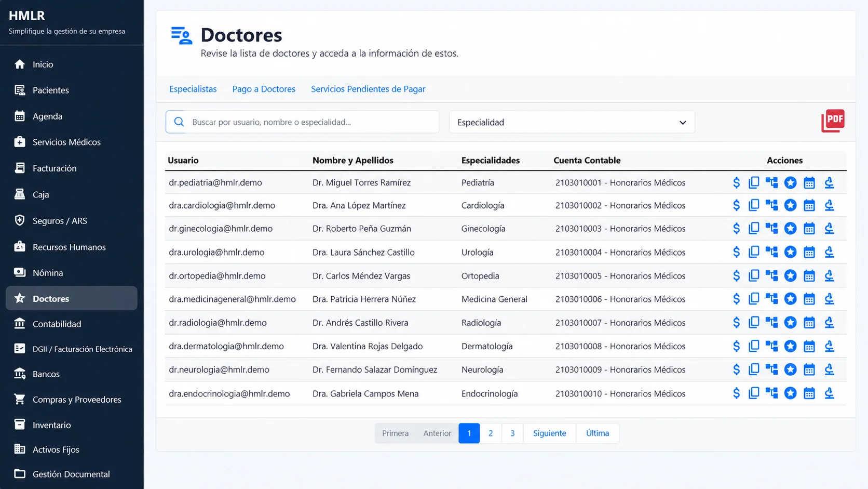
Task: Click account 2103010010 - Honorarios Médicos
Action: point(620,393)
